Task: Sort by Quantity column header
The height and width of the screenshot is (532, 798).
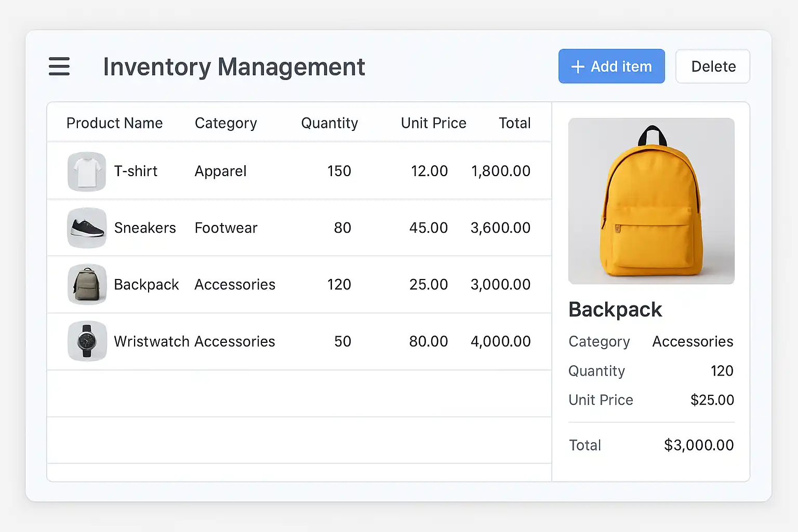Action: coord(329,123)
